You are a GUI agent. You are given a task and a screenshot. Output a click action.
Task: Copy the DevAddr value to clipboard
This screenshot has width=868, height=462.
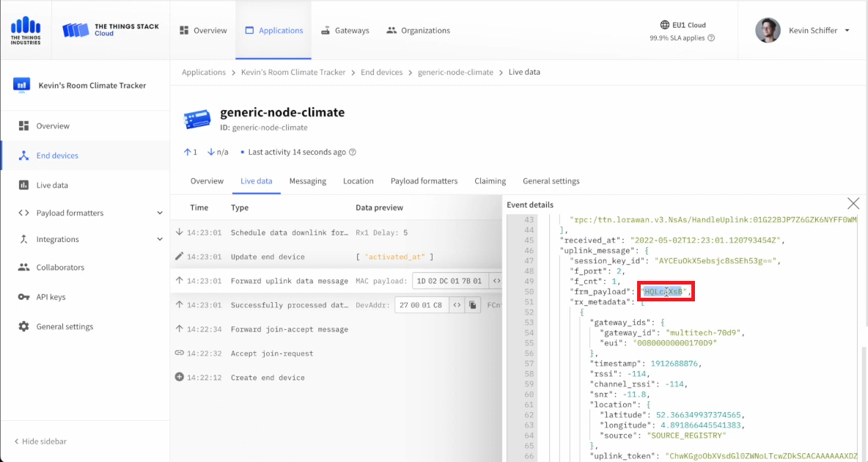tap(474, 305)
